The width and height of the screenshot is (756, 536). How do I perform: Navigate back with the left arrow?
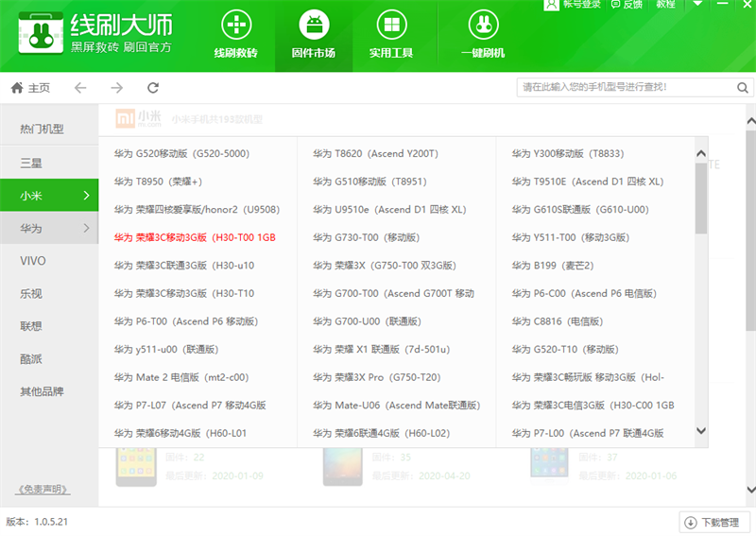(x=80, y=88)
